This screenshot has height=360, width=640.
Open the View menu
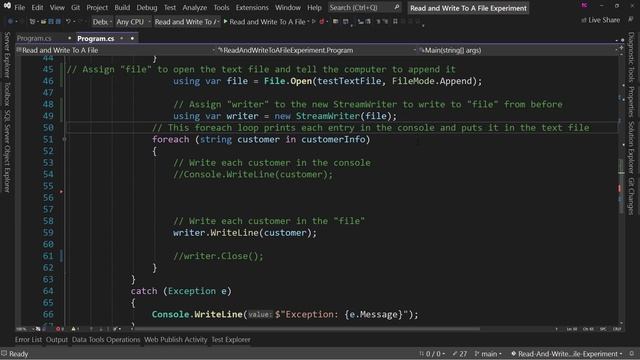(57, 8)
